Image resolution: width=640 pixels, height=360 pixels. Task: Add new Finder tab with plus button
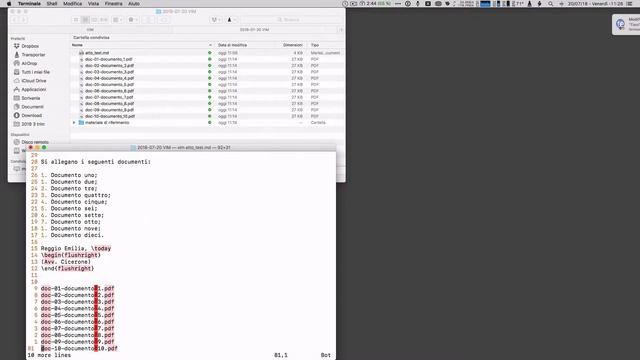click(x=341, y=30)
